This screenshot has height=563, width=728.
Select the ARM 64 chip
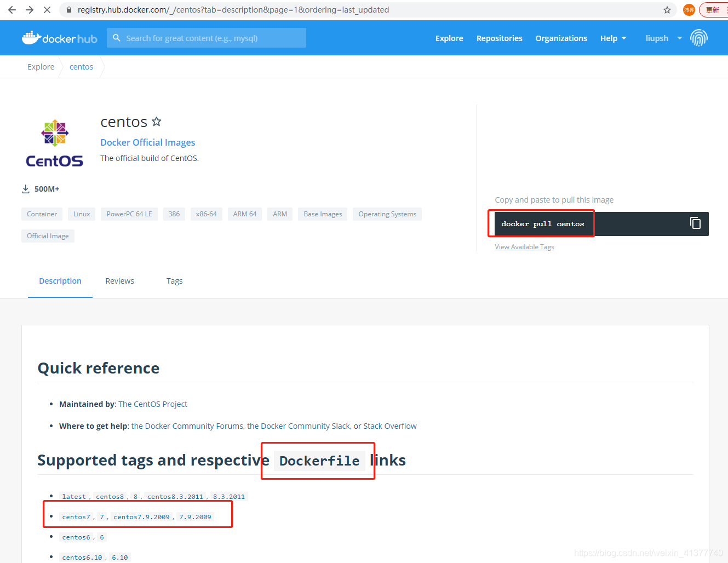coord(245,214)
